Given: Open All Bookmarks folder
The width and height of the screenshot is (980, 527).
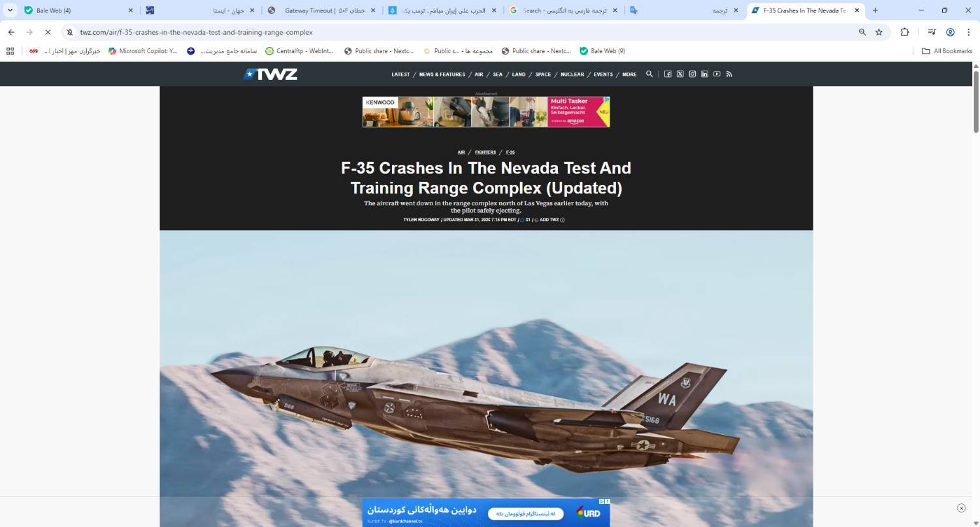Looking at the screenshot, I should 947,51.
